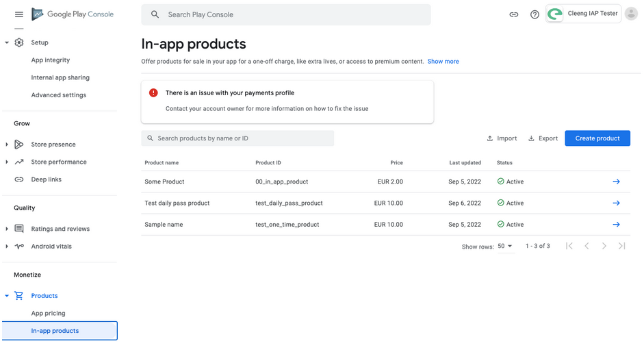Sort by Status column header

[x=504, y=163]
